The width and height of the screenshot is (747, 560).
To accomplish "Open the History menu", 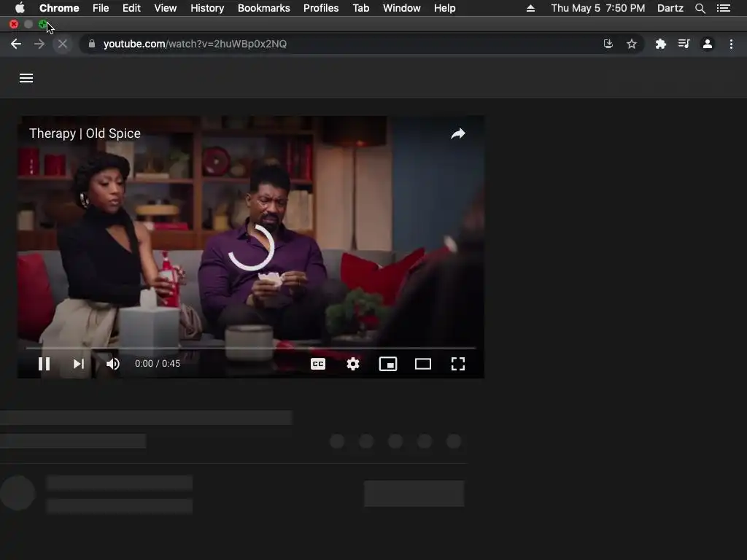I will point(207,8).
